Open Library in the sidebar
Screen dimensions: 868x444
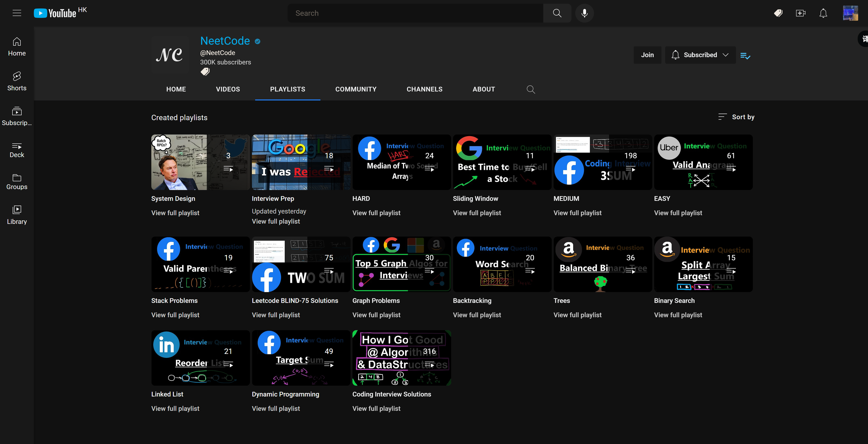coord(17,215)
